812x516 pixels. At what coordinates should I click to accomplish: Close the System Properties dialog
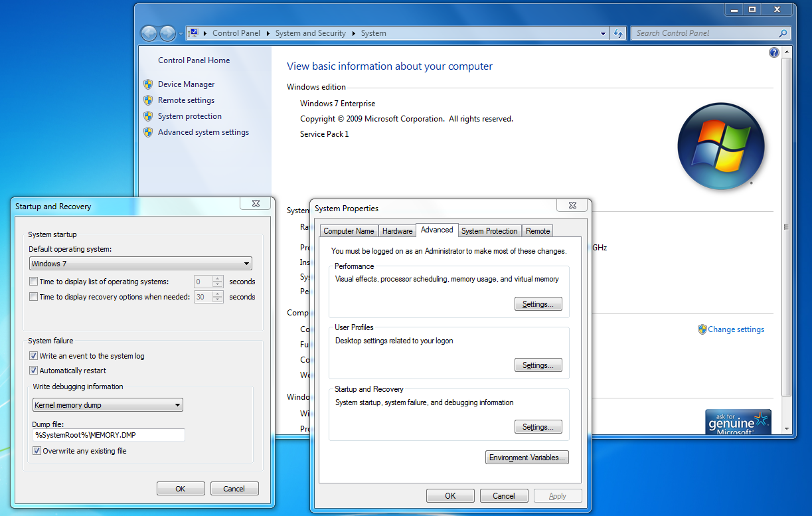click(572, 205)
